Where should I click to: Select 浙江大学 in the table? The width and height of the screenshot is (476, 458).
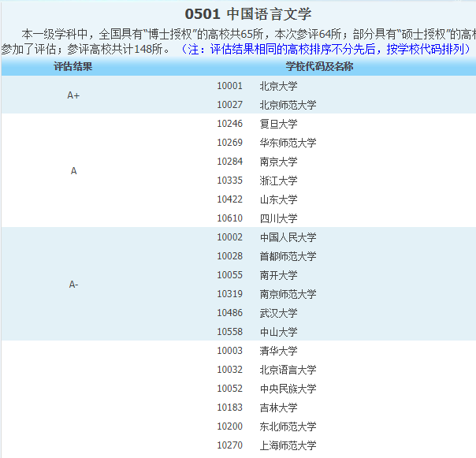tap(278, 181)
